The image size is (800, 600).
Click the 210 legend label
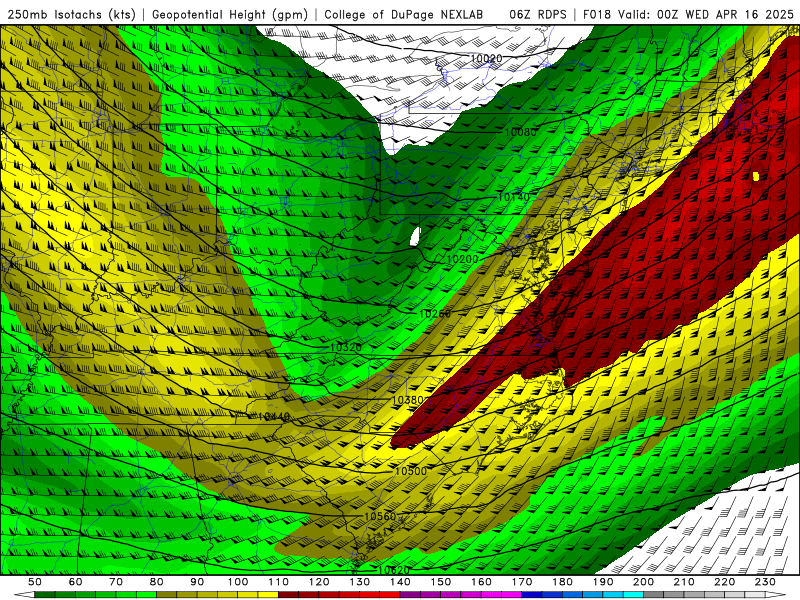coord(684,582)
